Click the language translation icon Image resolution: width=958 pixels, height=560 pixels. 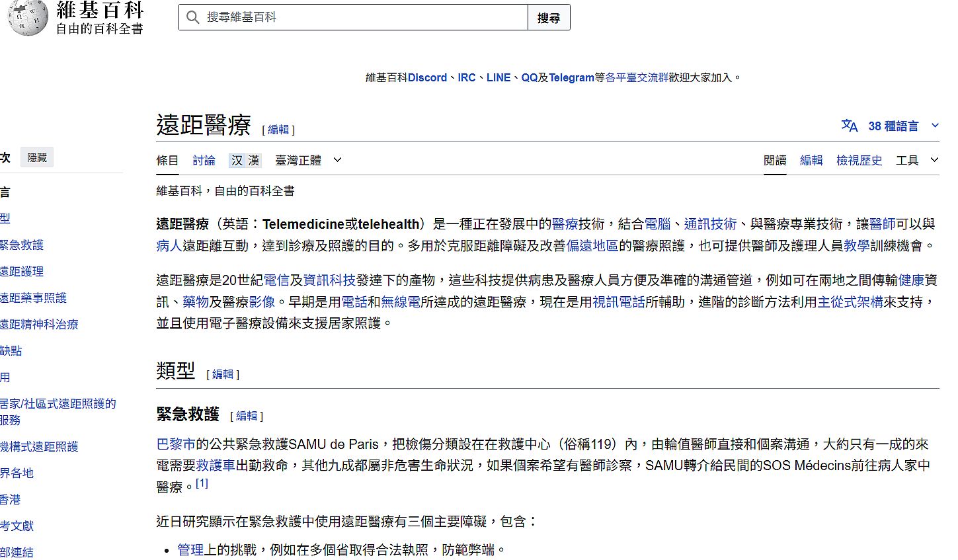[x=849, y=126]
